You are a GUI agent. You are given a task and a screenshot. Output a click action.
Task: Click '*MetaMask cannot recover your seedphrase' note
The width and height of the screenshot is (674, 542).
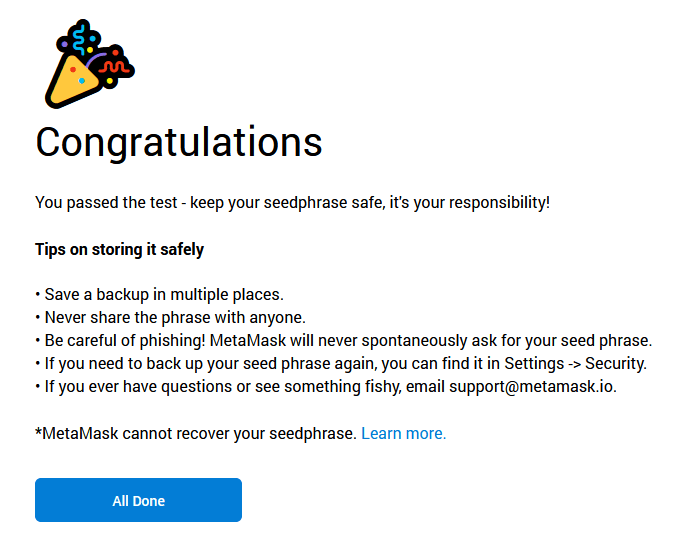coord(195,433)
